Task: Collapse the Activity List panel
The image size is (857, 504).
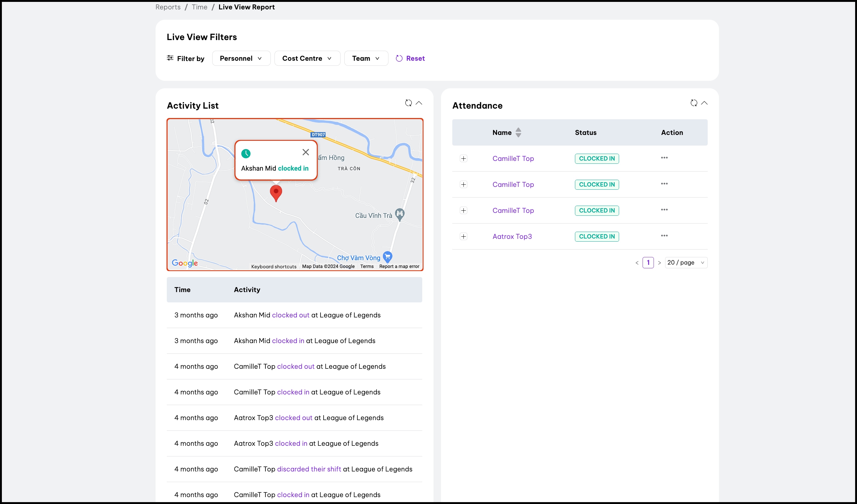Action: click(x=419, y=103)
